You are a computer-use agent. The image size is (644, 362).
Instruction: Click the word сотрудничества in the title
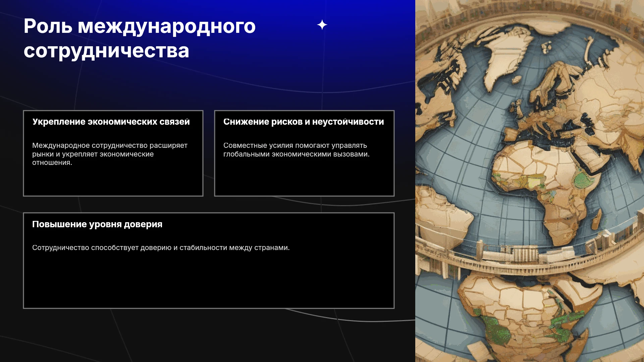(x=106, y=51)
